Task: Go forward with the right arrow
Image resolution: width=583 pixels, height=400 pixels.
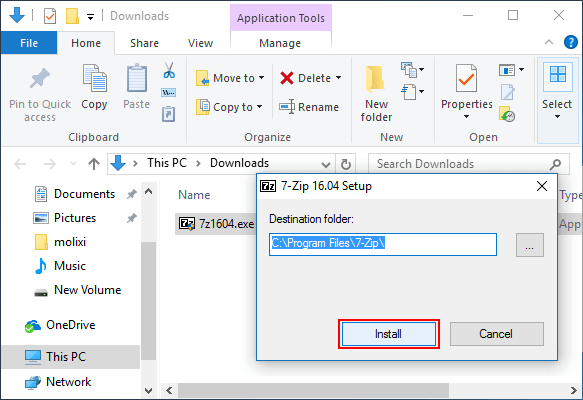Action: [49, 164]
